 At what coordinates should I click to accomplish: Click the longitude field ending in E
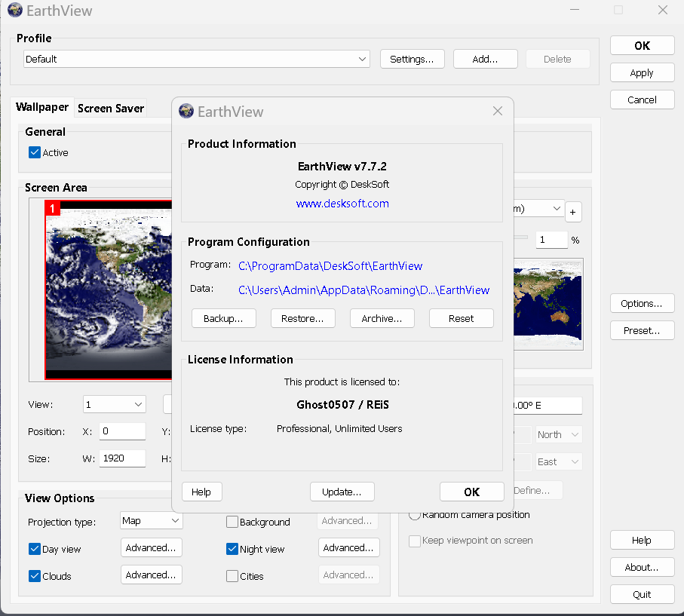click(x=548, y=406)
